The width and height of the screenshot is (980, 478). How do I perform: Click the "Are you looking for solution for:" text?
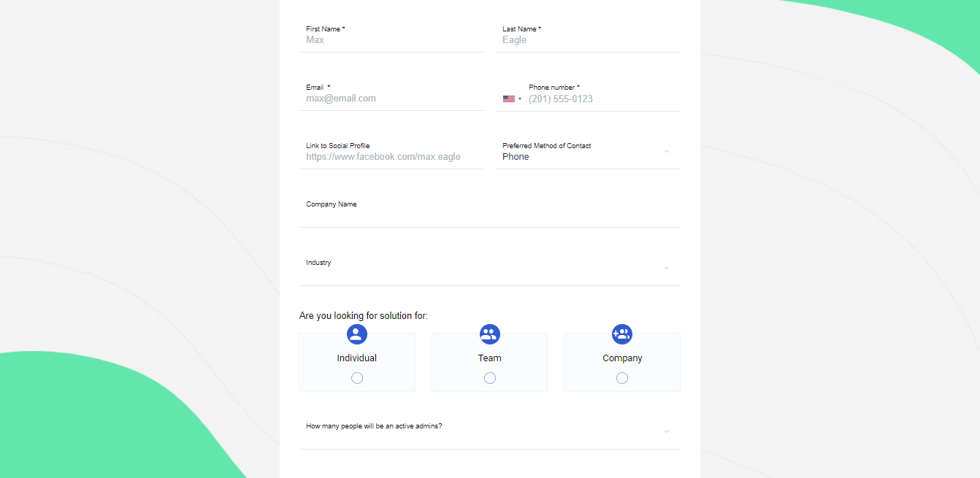pyautogui.click(x=364, y=316)
